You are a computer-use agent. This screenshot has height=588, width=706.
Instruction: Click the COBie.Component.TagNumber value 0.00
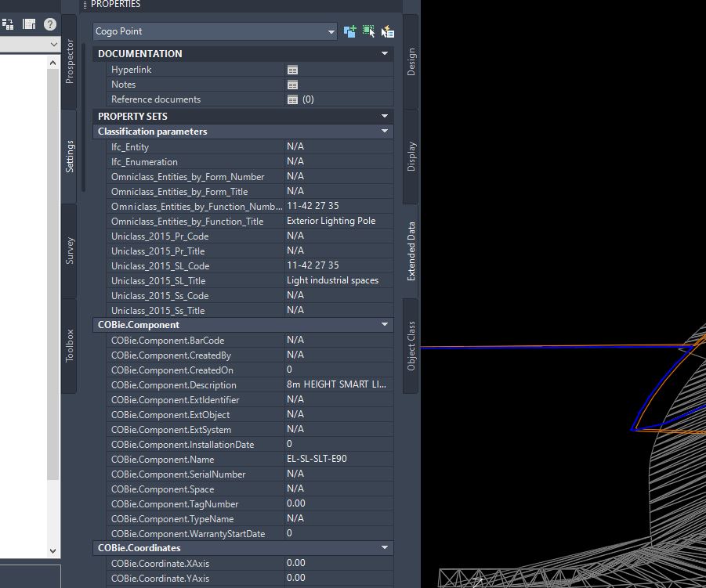[x=339, y=503]
